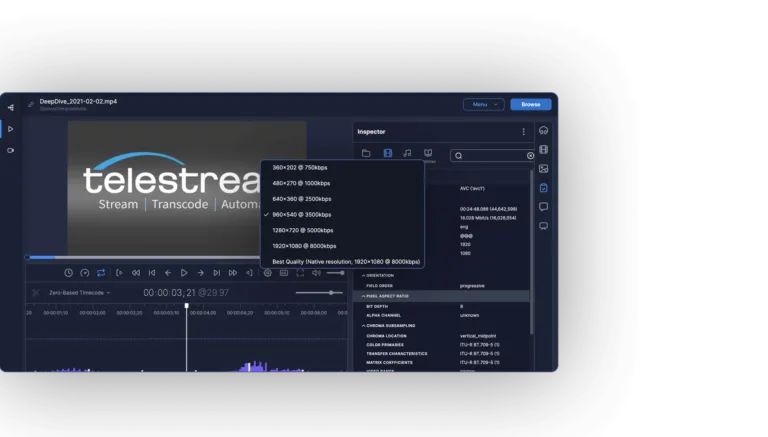The height and width of the screenshot is (437, 768).
Task: Open the folder tab in Inspector
Action: [366, 154]
